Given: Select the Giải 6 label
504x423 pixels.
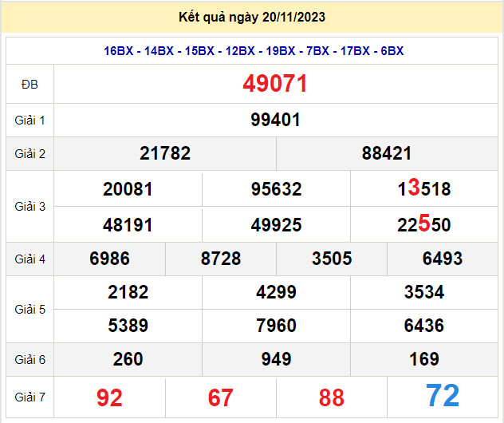Looking at the screenshot, I should pos(30,360).
